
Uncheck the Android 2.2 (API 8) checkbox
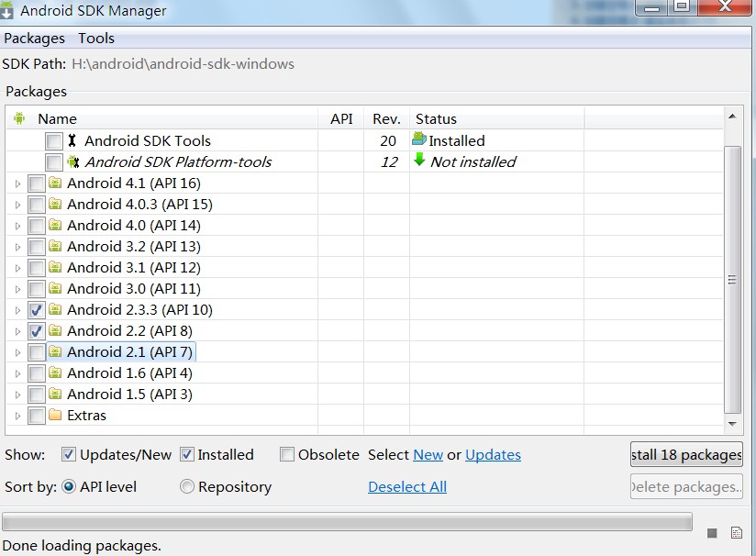(37, 331)
